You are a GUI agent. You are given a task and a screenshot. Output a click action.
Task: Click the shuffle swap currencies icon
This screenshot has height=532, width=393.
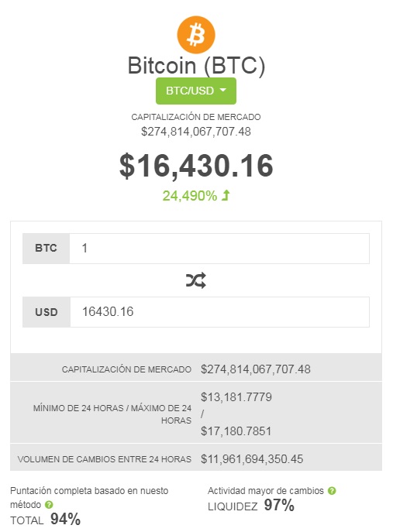(x=196, y=280)
